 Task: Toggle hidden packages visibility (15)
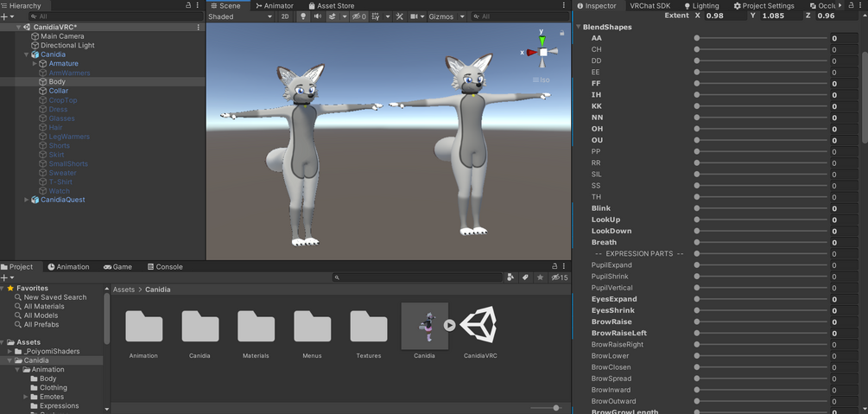pyautogui.click(x=559, y=277)
